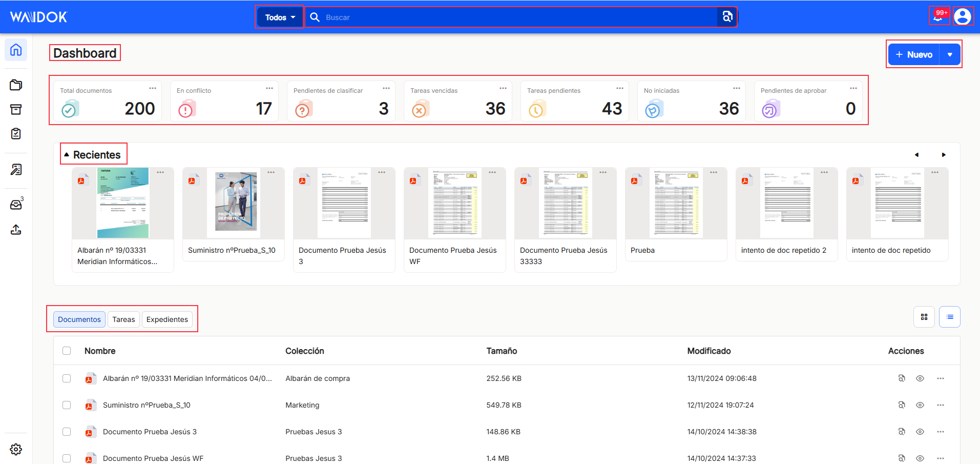Switch to the Expedientes tab
The image size is (980, 464).
pos(167,319)
